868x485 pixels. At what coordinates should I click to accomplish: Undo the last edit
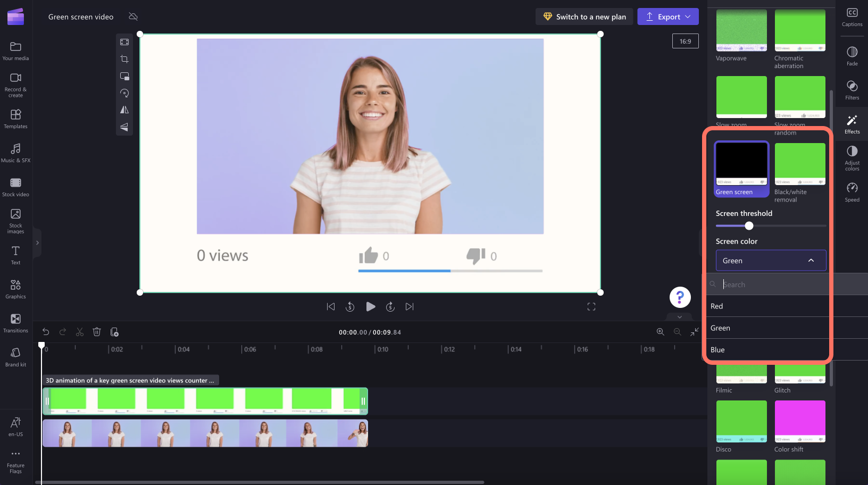45,331
